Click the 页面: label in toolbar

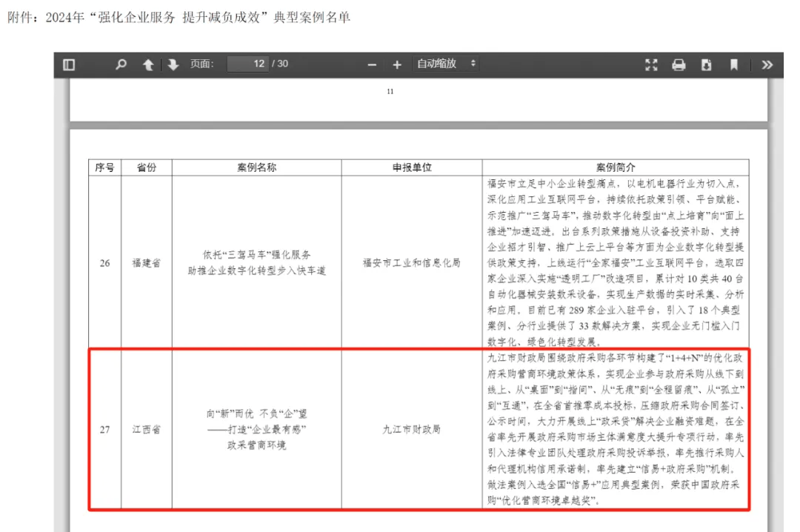[202, 64]
